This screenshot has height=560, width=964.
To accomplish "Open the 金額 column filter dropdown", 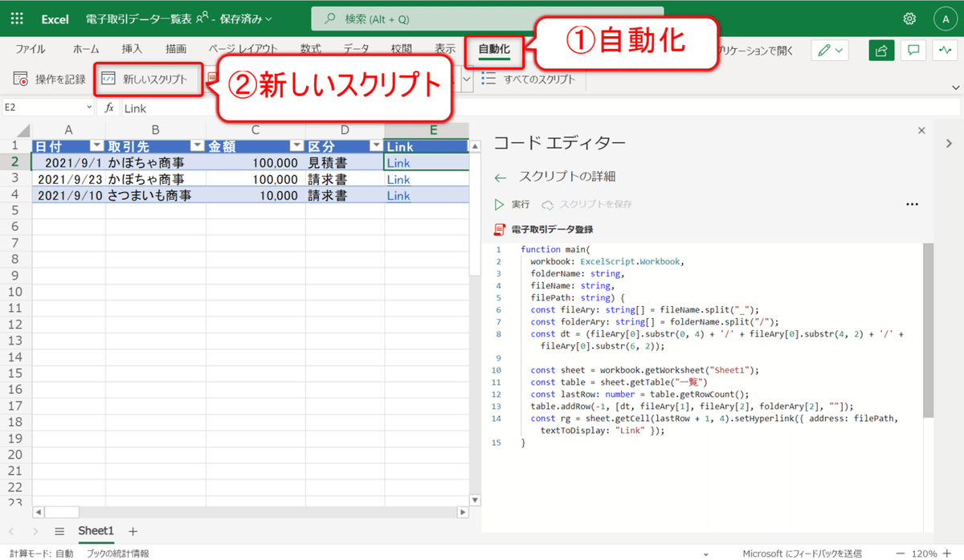I will (x=296, y=146).
